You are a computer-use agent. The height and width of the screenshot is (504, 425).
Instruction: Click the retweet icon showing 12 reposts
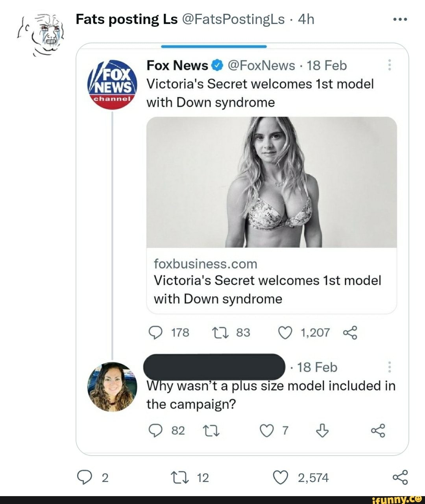(x=181, y=478)
